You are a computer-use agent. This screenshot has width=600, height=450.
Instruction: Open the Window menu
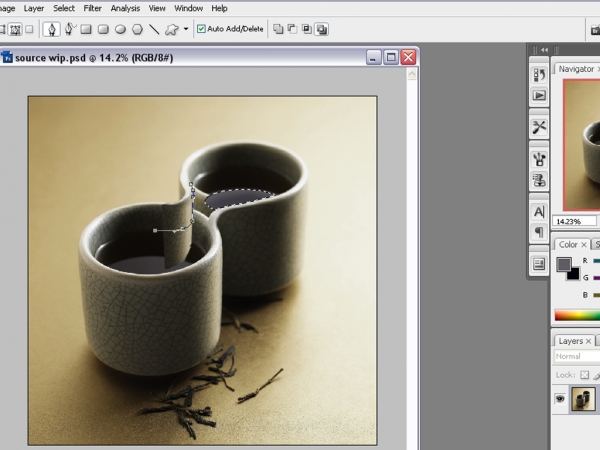pos(188,8)
